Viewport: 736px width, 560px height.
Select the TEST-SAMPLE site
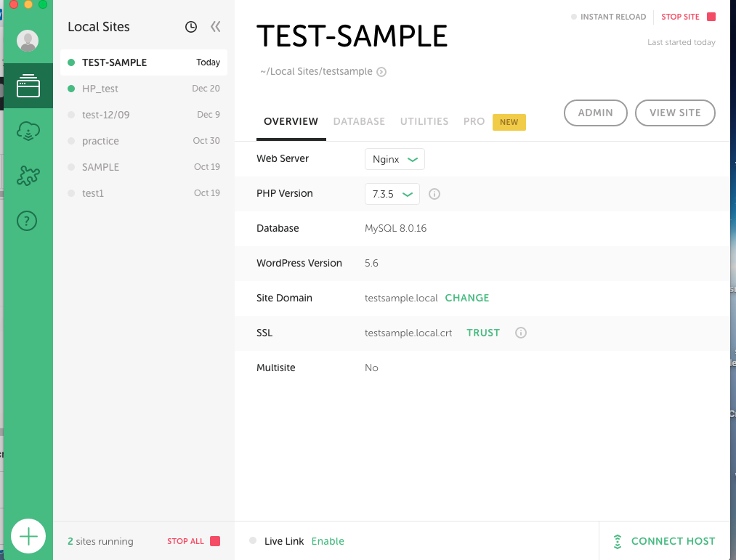click(x=144, y=62)
